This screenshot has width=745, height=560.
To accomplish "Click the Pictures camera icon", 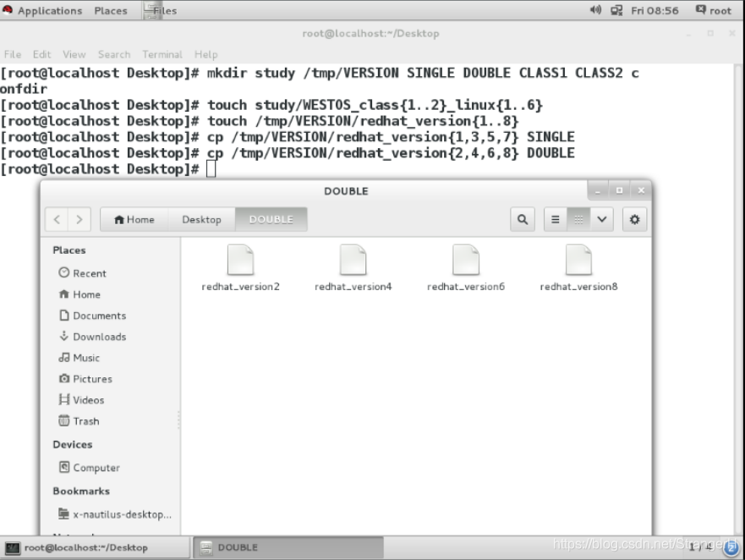I will click(63, 378).
